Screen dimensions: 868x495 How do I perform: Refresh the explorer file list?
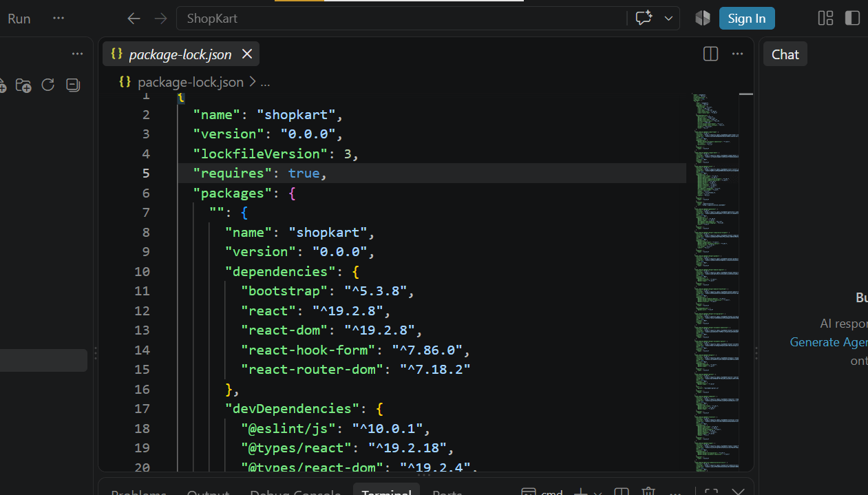point(47,85)
